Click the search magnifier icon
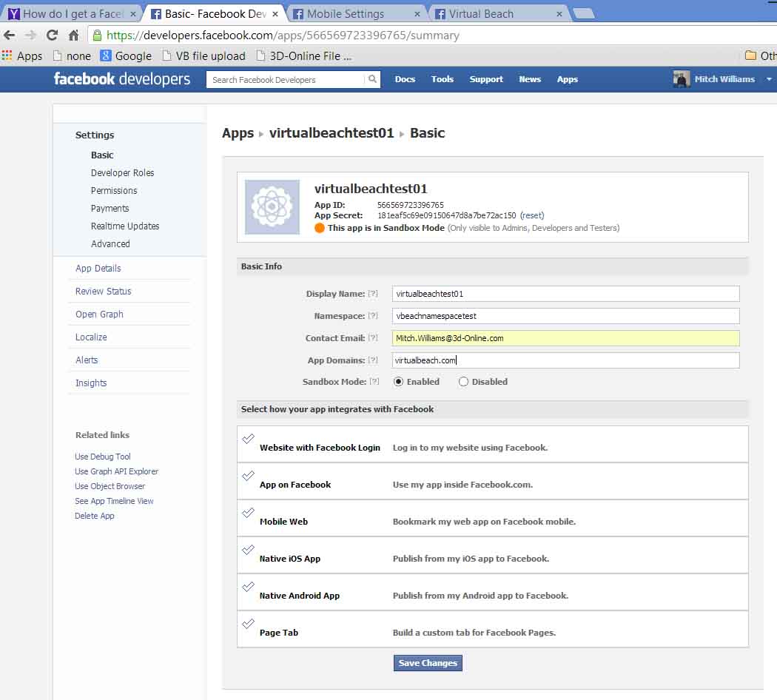 click(372, 79)
